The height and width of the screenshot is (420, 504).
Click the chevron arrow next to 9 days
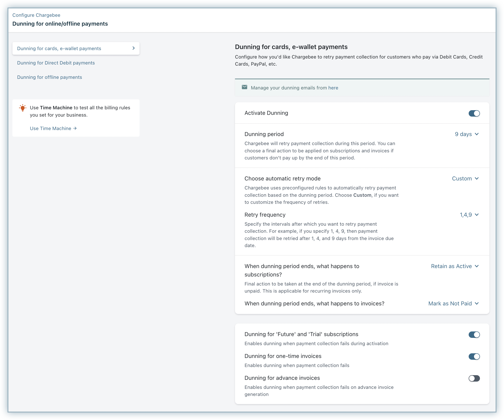477,134
